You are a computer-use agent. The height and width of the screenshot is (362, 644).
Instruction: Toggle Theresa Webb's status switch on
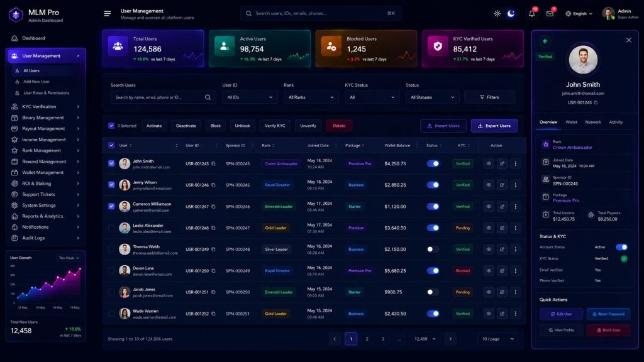[433, 249]
